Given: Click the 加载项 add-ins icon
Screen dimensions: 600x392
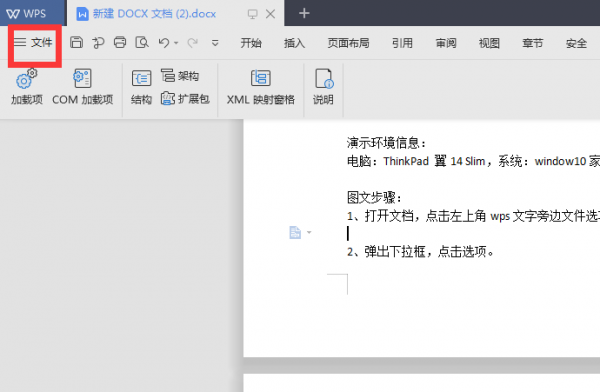Looking at the screenshot, I should [27, 87].
